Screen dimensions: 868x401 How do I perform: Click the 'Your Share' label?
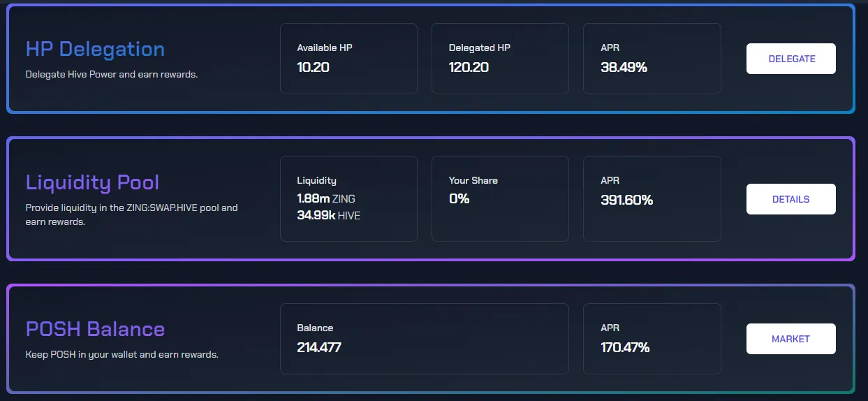coord(473,180)
